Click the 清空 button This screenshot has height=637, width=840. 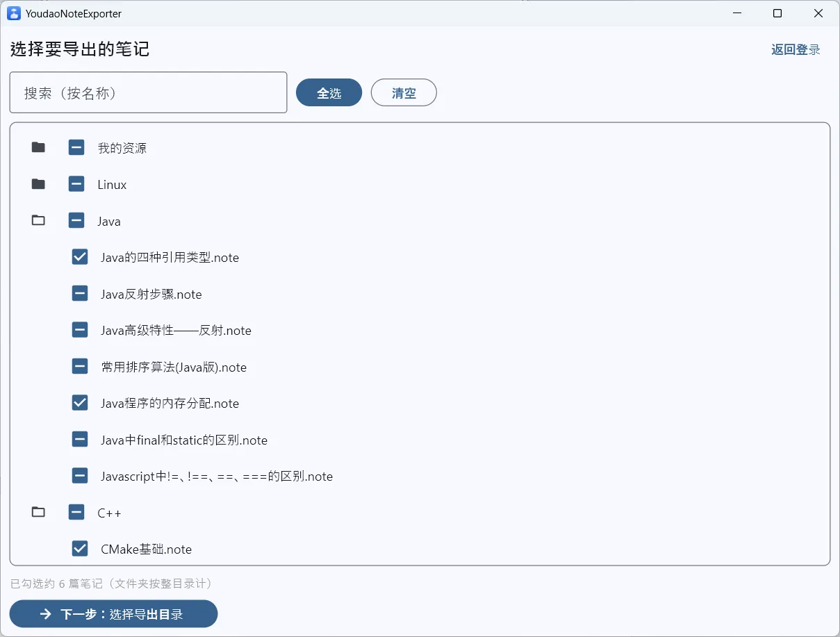404,92
